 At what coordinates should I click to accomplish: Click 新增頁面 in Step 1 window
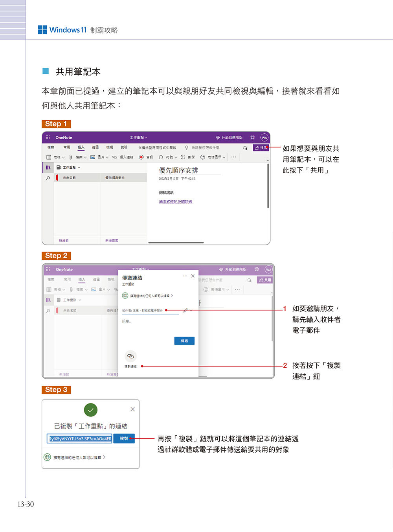tap(112, 240)
